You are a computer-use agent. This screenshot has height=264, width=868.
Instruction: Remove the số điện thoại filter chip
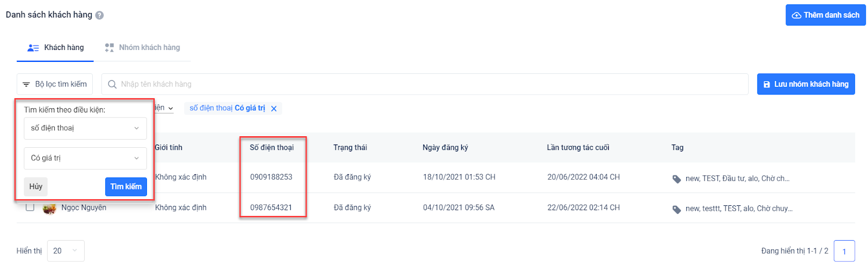click(x=274, y=109)
